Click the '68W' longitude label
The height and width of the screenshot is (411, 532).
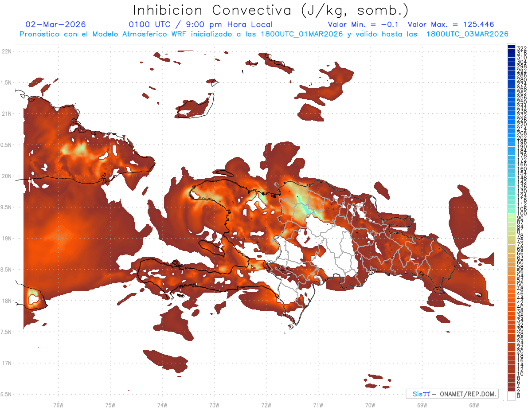click(474, 405)
